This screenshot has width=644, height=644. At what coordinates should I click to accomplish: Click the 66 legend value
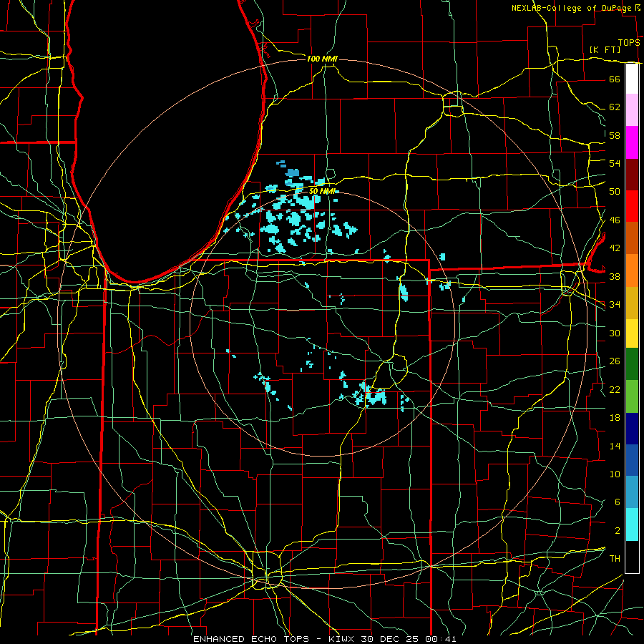(x=615, y=79)
